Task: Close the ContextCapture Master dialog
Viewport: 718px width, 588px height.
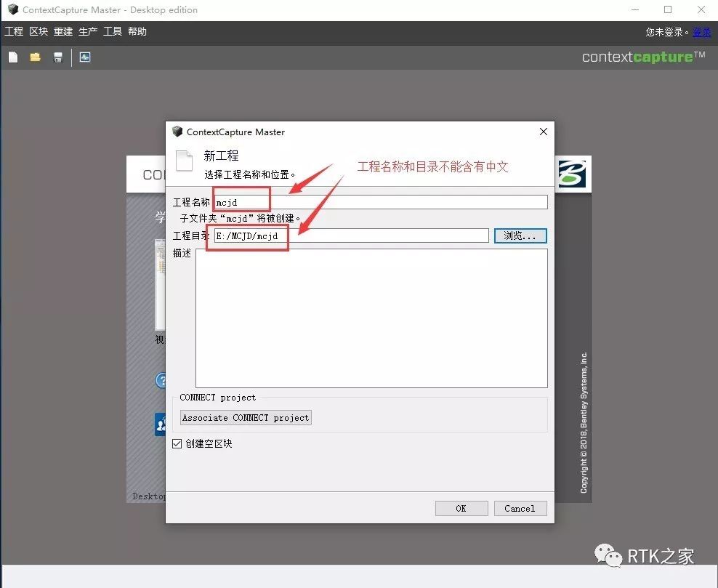Action: click(x=544, y=132)
